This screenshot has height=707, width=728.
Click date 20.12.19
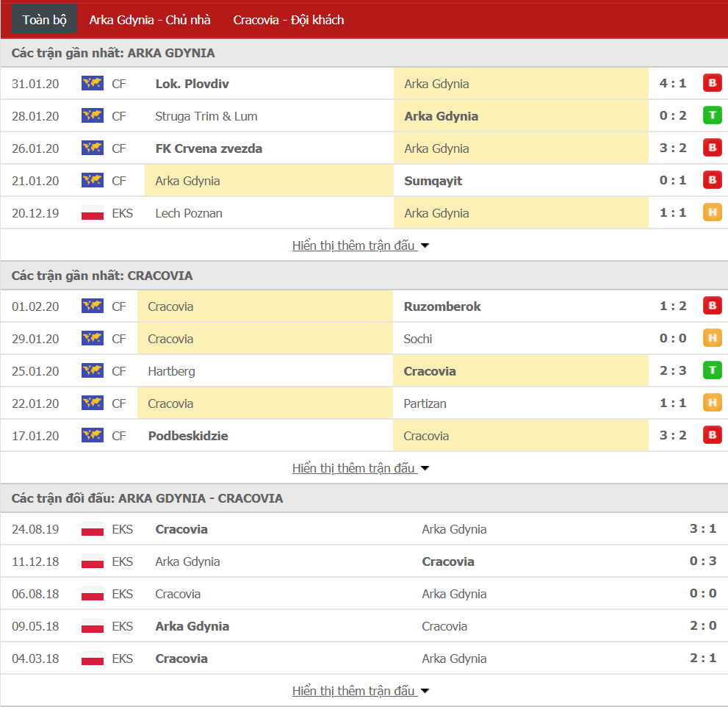35,213
